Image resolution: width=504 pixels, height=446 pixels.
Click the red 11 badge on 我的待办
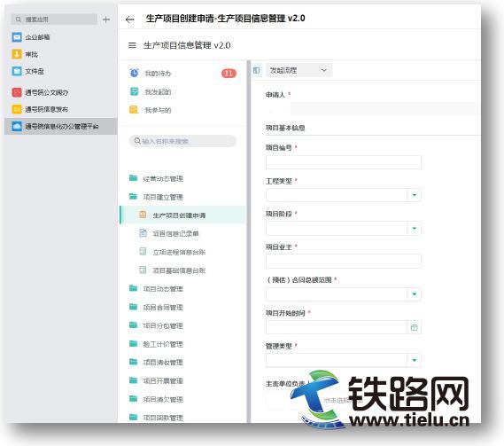click(229, 74)
